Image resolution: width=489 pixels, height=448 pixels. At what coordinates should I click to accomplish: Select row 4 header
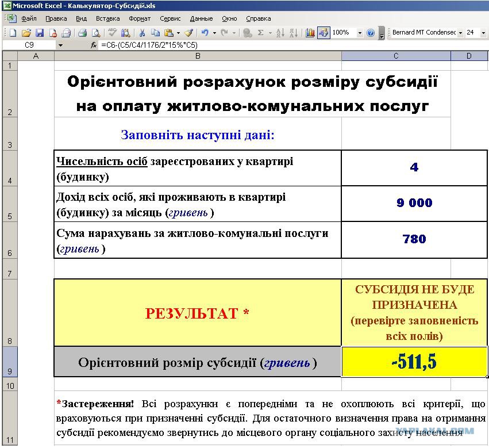click(x=10, y=169)
